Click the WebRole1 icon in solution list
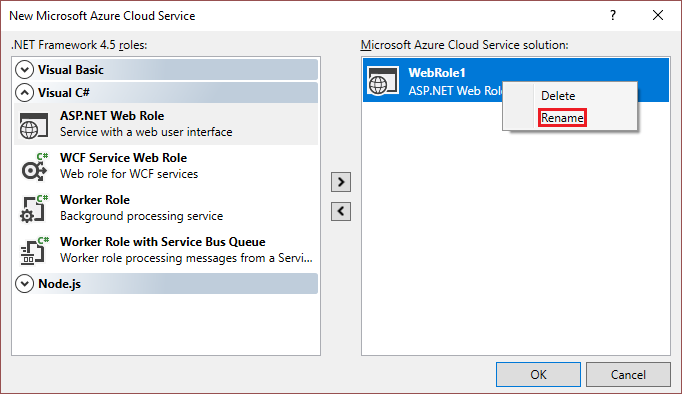This screenshot has width=682, height=394. 383,81
